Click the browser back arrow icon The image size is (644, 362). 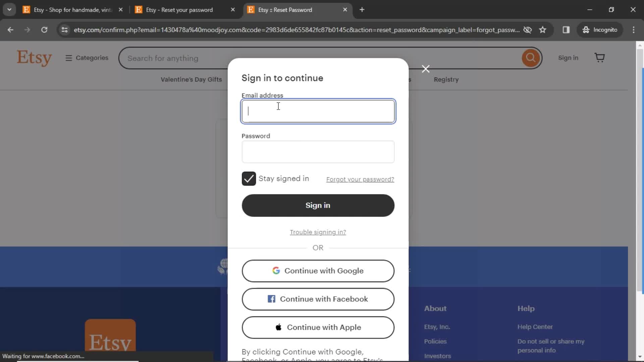click(x=10, y=29)
